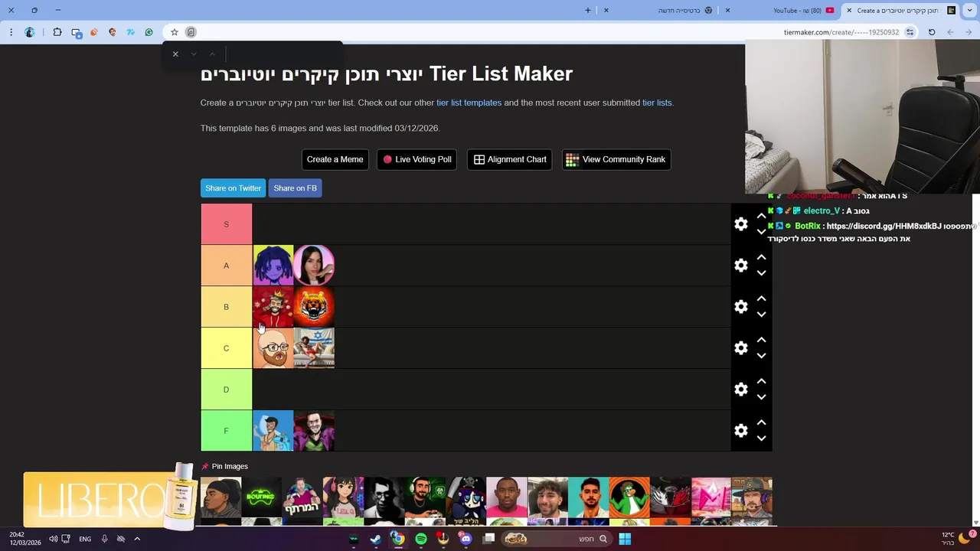Open settings gear for F tier row
The image size is (980, 551).
(740, 431)
